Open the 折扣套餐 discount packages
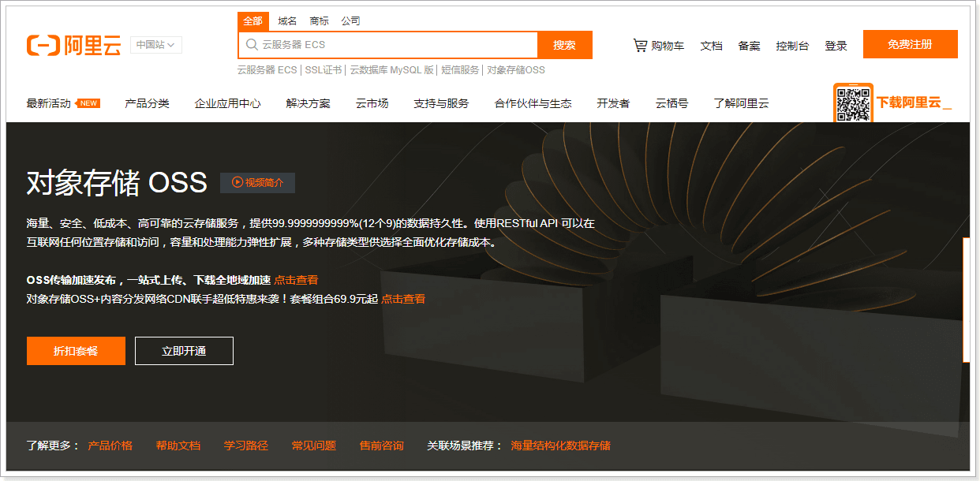This screenshot has height=481, width=980. click(x=76, y=351)
